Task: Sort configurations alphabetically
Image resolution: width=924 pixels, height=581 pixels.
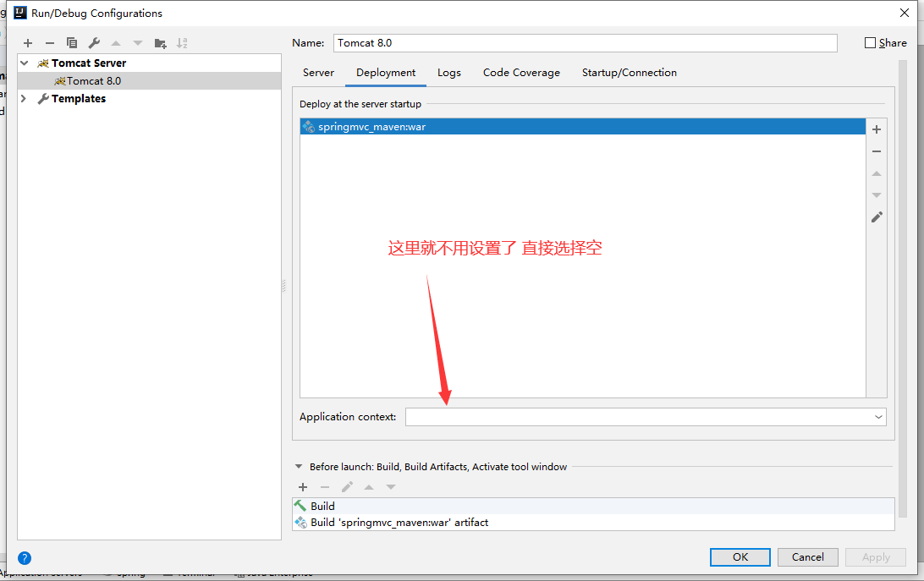Action: coord(182,43)
